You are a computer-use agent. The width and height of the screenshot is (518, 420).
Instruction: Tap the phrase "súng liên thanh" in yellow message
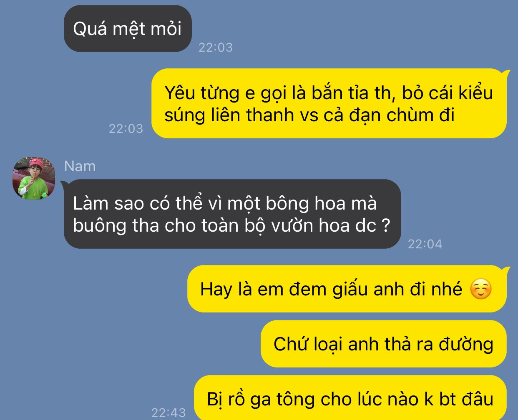click(x=229, y=115)
